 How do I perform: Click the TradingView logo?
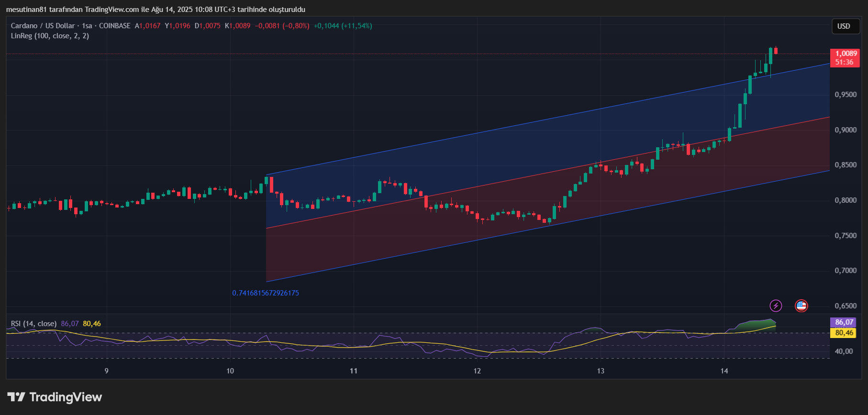tap(55, 397)
